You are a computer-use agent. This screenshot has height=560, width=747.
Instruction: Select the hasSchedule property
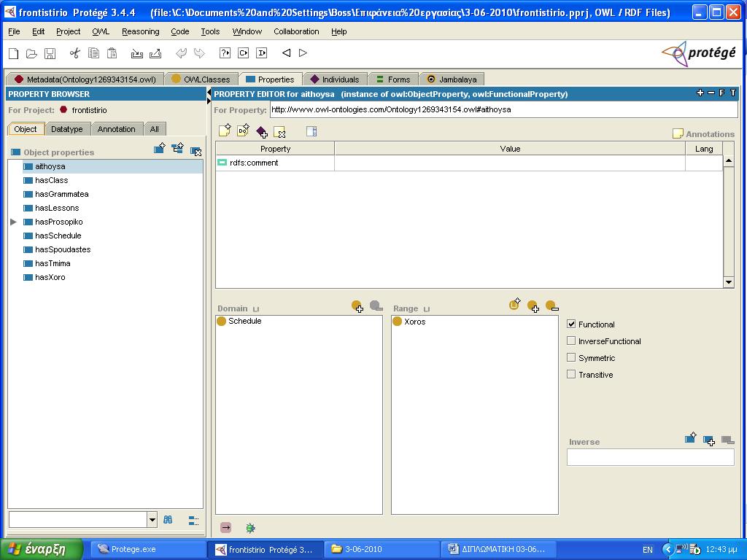pyautogui.click(x=58, y=236)
